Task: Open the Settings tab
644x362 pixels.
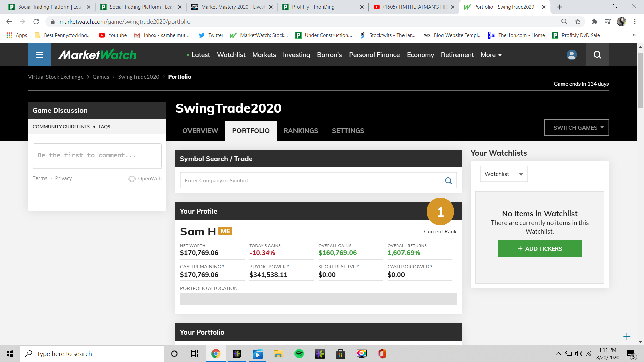Action: pyautogui.click(x=348, y=131)
